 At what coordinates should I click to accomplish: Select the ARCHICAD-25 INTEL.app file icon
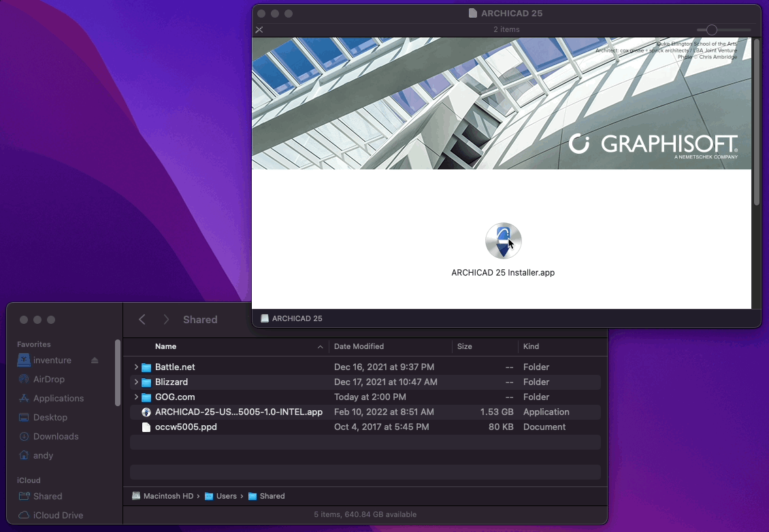[146, 412]
